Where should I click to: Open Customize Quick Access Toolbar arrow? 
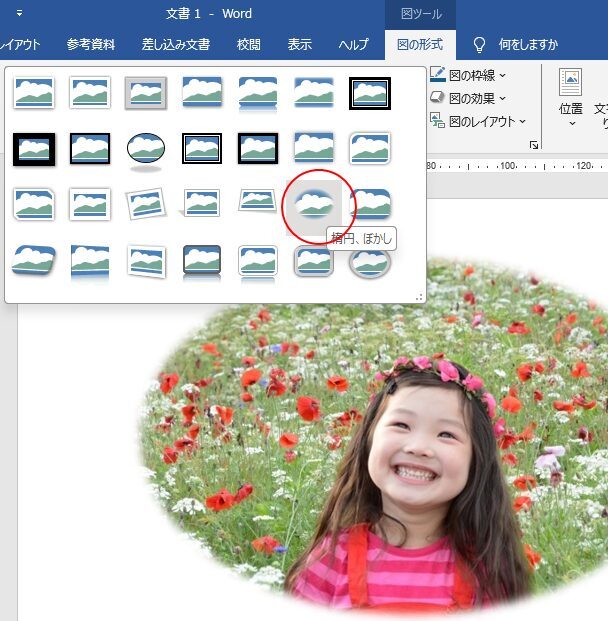coord(19,13)
